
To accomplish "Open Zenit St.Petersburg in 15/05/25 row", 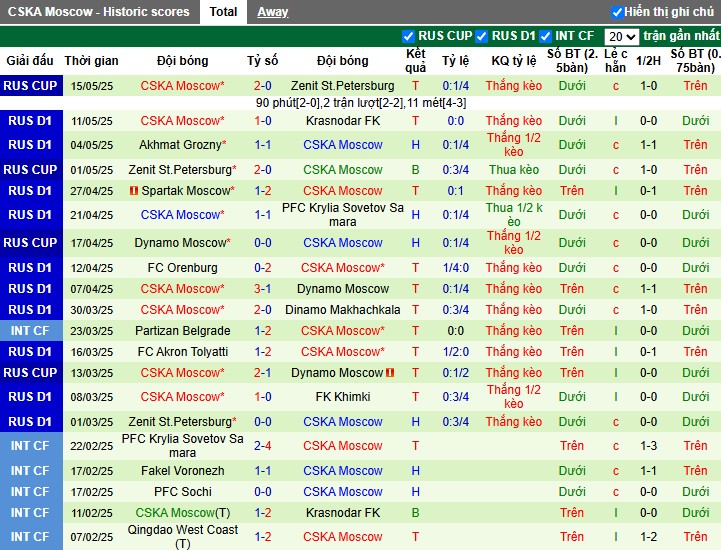I will point(343,86).
